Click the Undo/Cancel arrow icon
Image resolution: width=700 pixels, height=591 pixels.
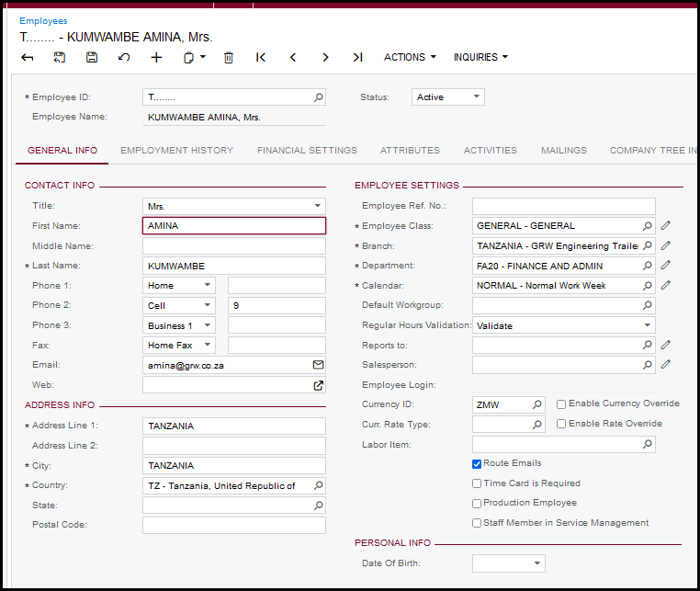point(124,57)
